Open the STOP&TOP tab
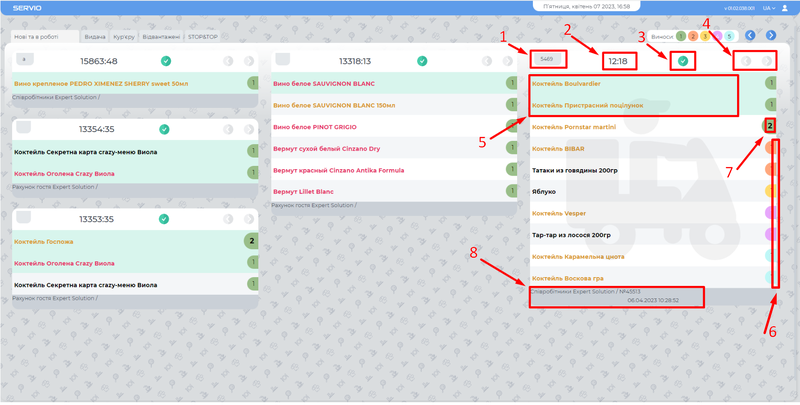The image size is (800, 405). click(x=203, y=37)
